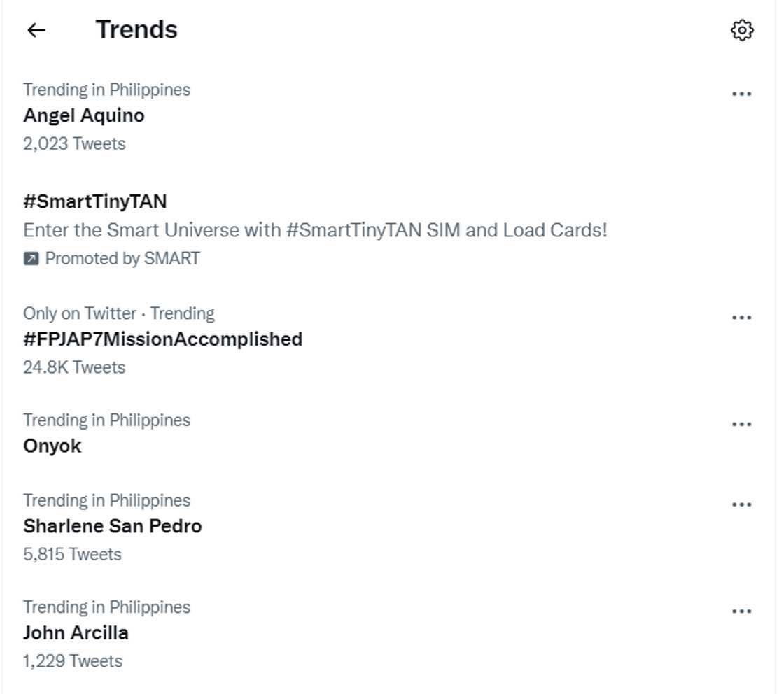Open the Angel Aquino trending topic

(x=84, y=115)
